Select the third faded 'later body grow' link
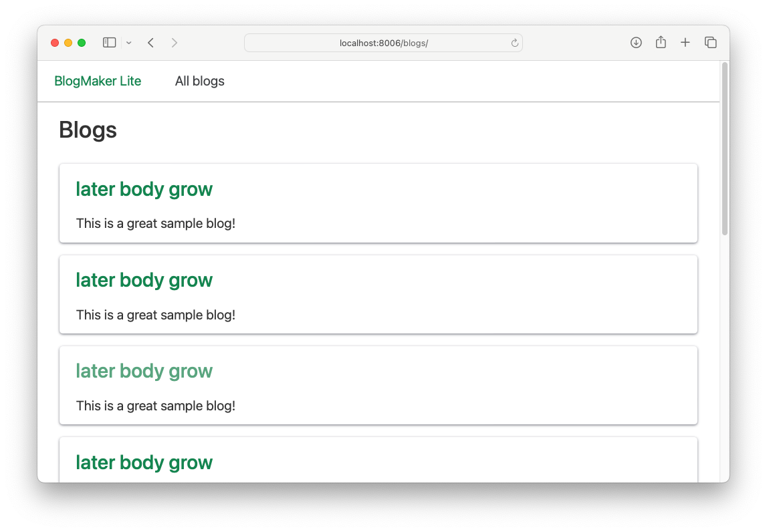The height and width of the screenshot is (532, 767). [144, 371]
